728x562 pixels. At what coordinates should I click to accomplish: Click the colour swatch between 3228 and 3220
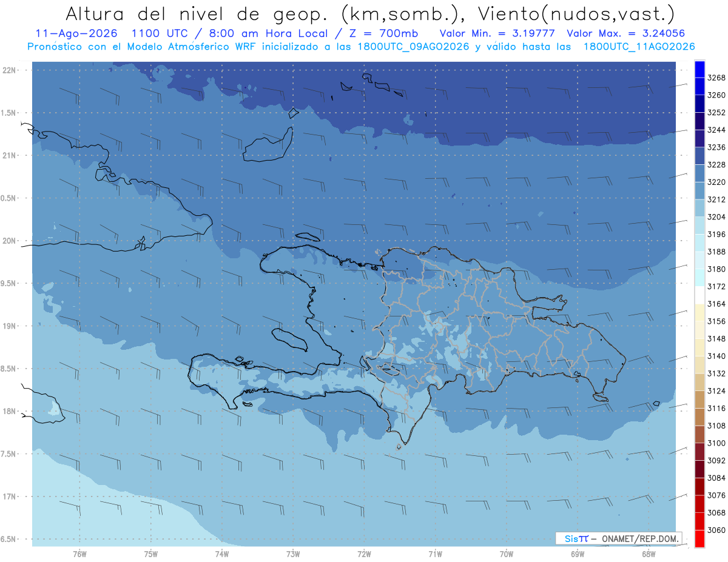[x=699, y=173]
